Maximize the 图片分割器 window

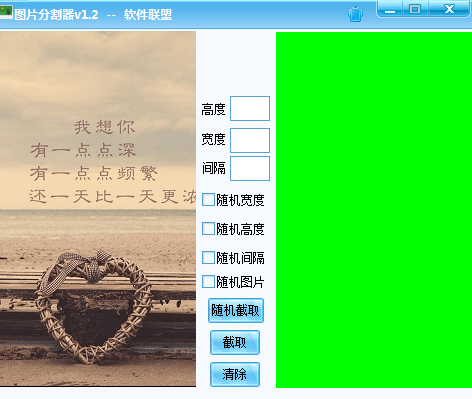point(415,9)
